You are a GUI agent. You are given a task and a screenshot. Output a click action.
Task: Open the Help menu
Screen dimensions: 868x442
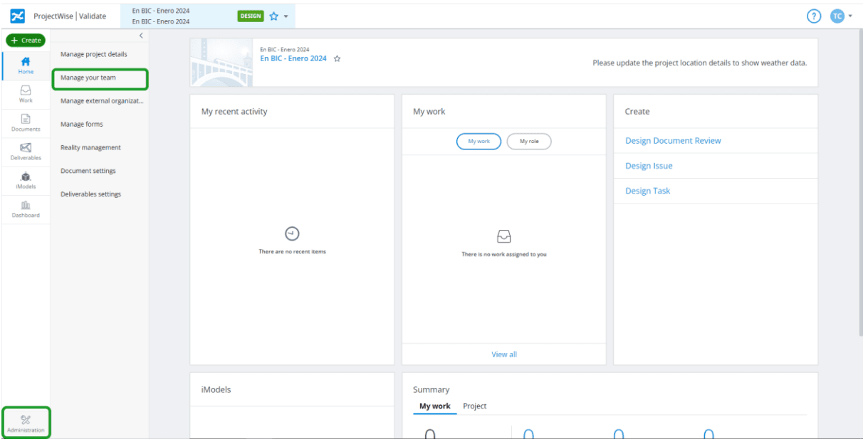click(x=813, y=16)
